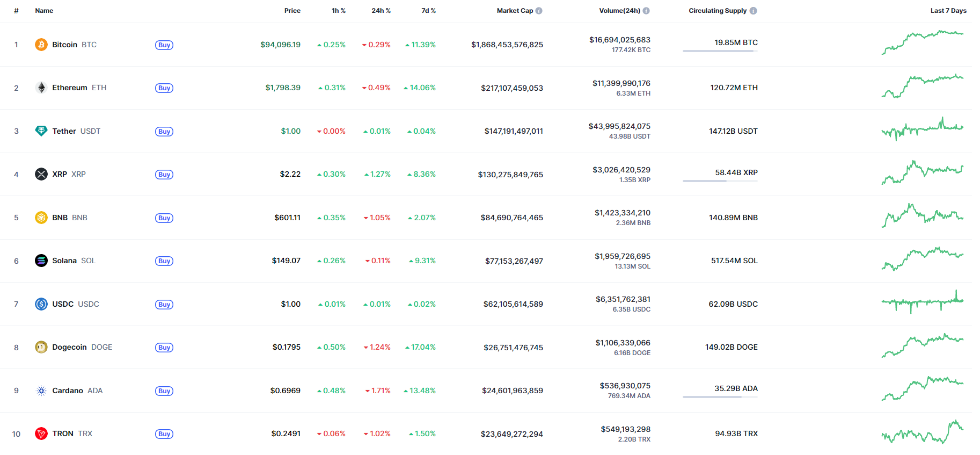Open the Tether 7-day sparkline chart
This screenshot has height=455, width=980.
pyautogui.click(x=923, y=129)
